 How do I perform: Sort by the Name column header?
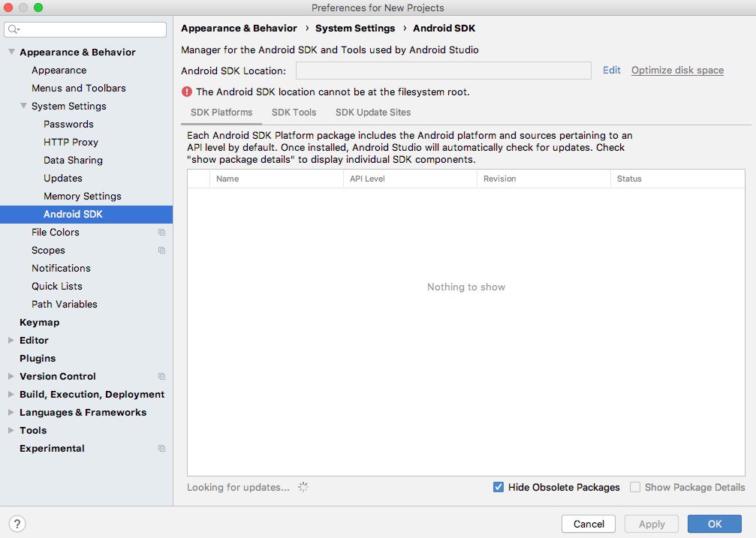(x=277, y=179)
